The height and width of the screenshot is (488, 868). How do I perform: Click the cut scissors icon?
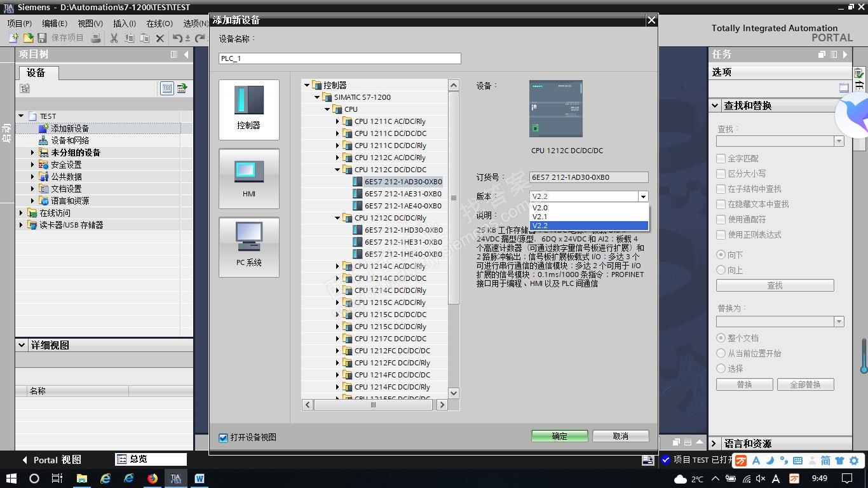click(114, 38)
